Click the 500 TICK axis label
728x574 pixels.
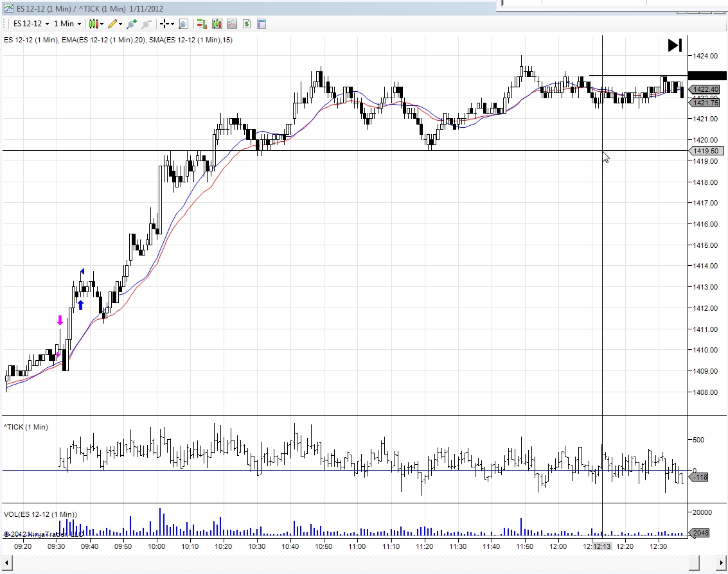pyautogui.click(x=698, y=439)
